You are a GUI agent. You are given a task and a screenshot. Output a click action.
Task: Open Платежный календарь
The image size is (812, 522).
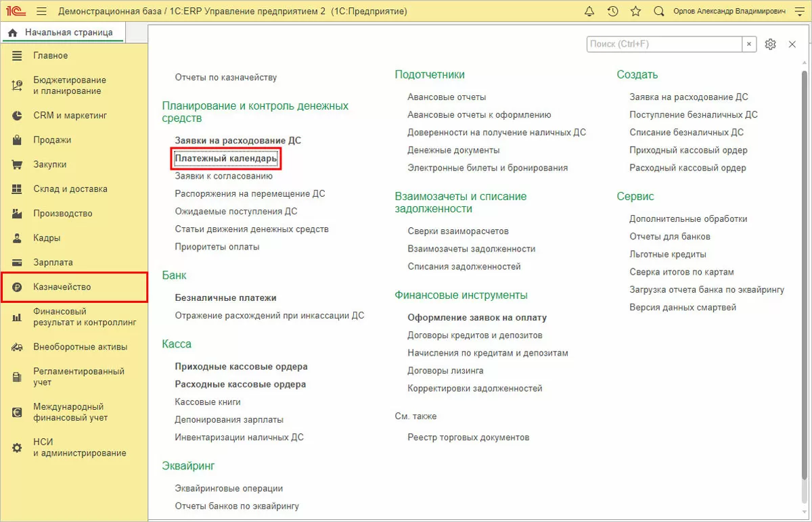(226, 158)
